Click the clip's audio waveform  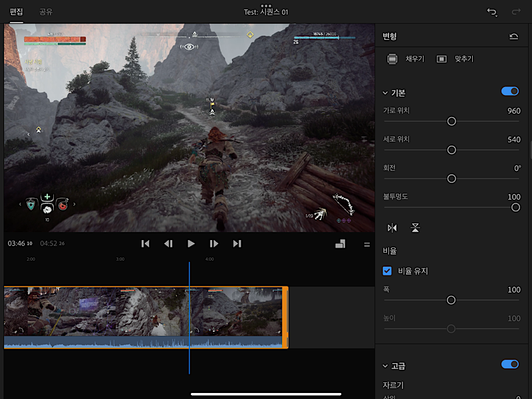click(143, 342)
